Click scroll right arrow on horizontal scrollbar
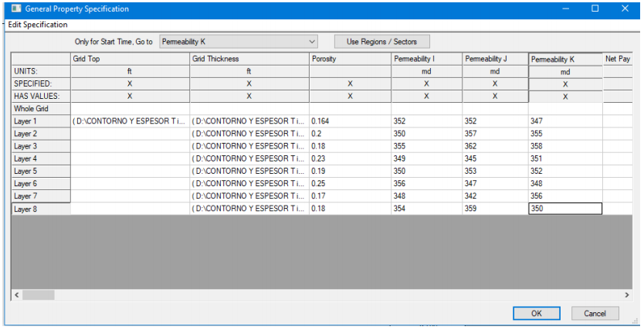Screen dimensions: 644x330 (627, 295)
